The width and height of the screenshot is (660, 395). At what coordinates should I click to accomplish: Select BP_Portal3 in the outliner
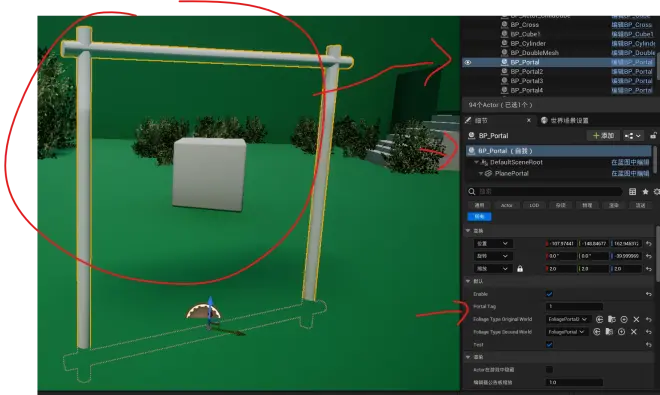(x=527, y=81)
